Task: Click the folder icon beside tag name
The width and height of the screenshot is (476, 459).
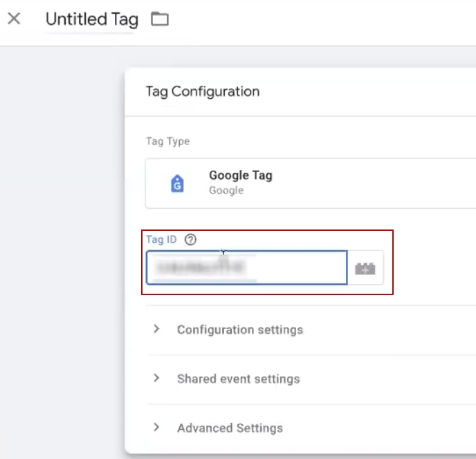Action: (x=160, y=19)
